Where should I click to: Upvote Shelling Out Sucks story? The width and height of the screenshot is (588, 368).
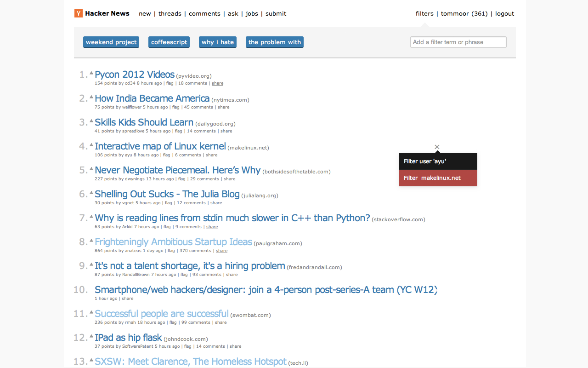click(91, 192)
